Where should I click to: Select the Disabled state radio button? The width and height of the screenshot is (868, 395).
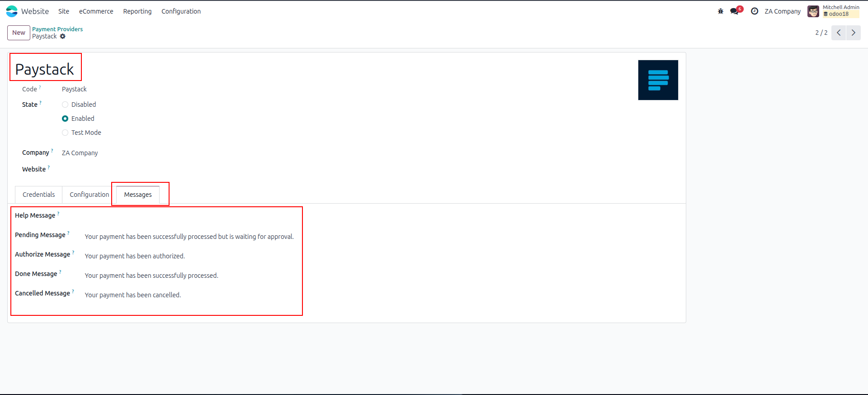[x=65, y=105]
